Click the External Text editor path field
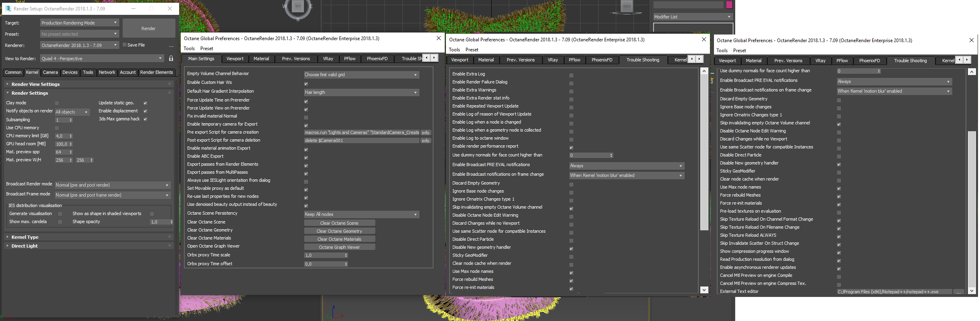 click(x=895, y=292)
